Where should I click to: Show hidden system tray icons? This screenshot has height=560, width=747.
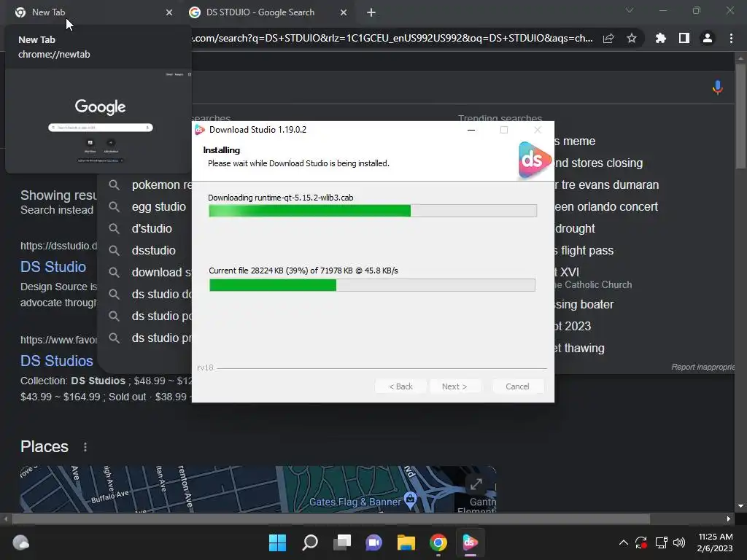623,542
